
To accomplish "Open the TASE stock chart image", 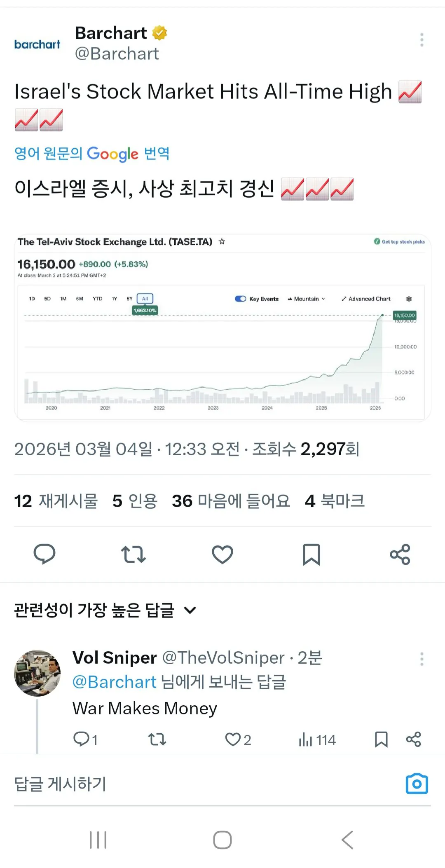I will pyautogui.click(x=222, y=328).
